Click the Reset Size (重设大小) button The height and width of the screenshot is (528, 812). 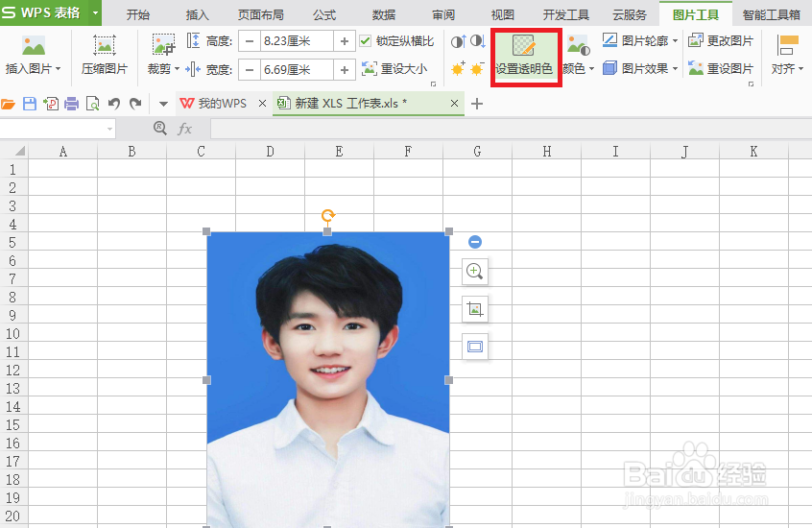pos(394,68)
